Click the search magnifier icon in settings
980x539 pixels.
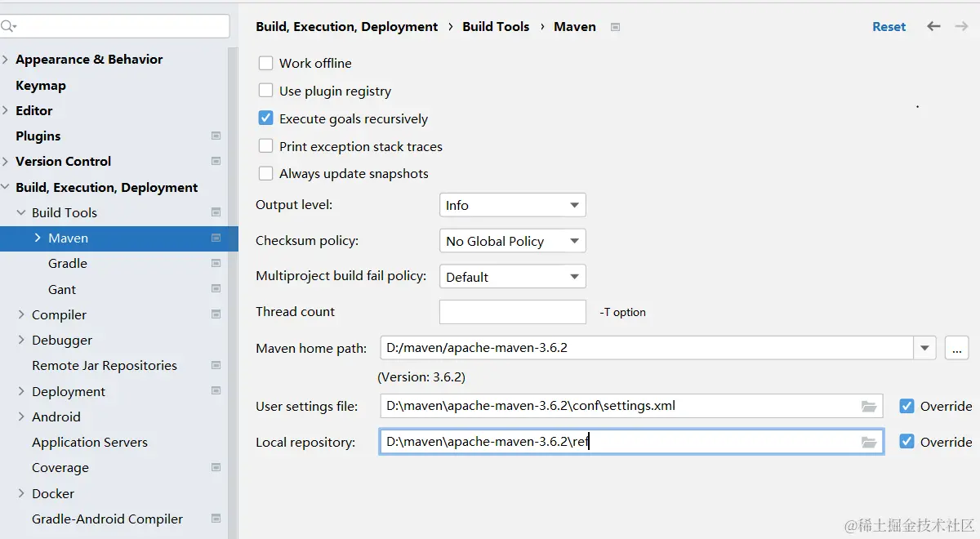[x=9, y=26]
